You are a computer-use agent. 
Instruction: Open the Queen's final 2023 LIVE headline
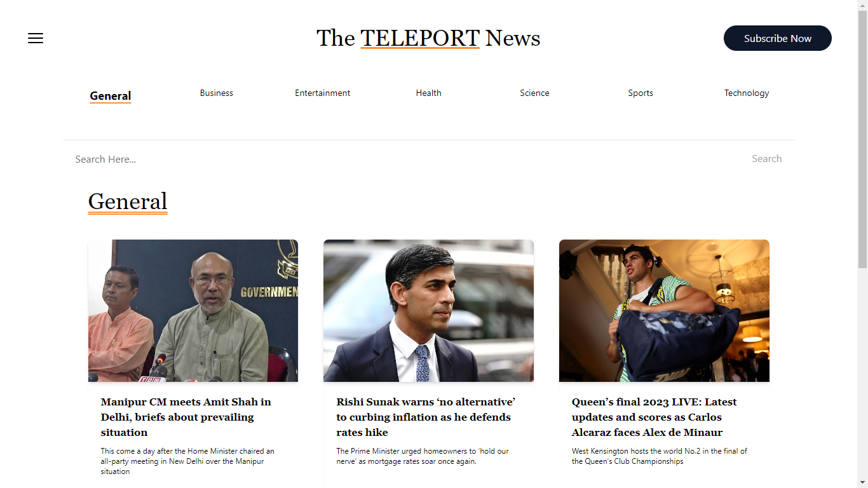point(654,417)
